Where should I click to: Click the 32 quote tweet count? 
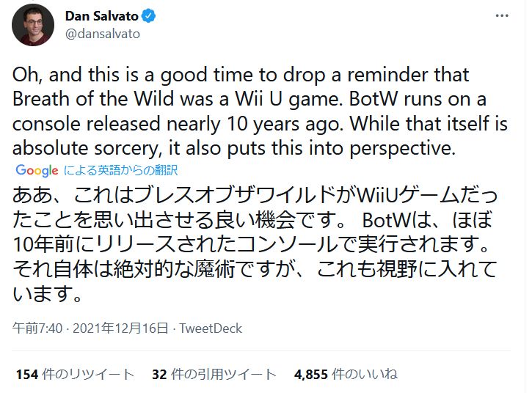pos(159,374)
